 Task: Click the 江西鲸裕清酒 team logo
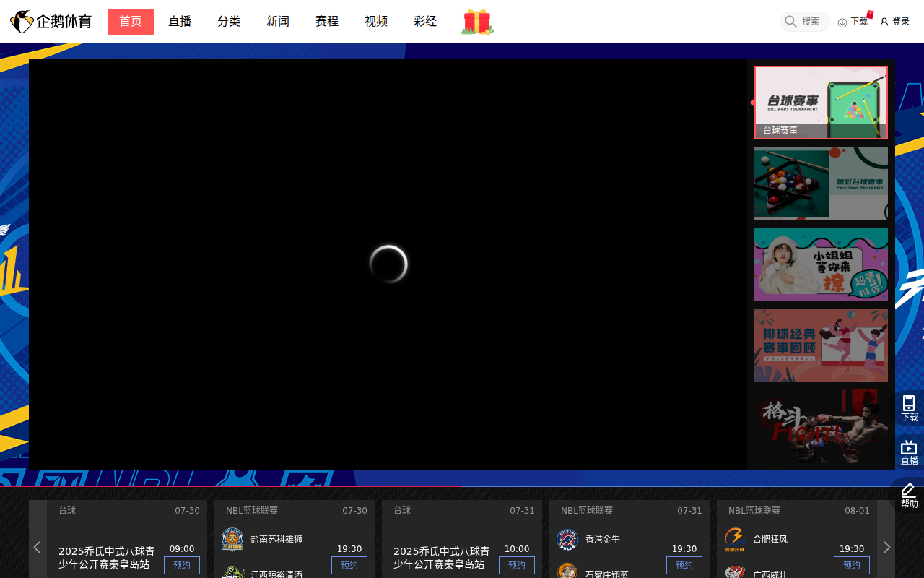[232, 573]
